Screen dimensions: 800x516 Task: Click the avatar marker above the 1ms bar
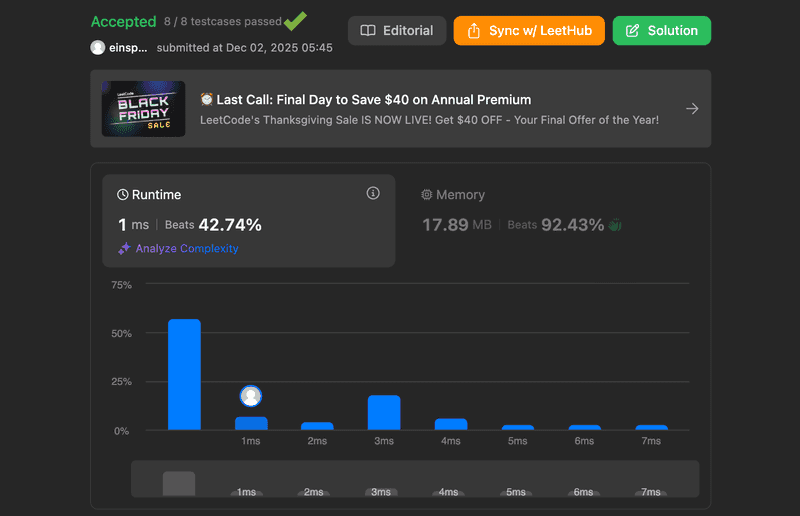click(x=251, y=396)
